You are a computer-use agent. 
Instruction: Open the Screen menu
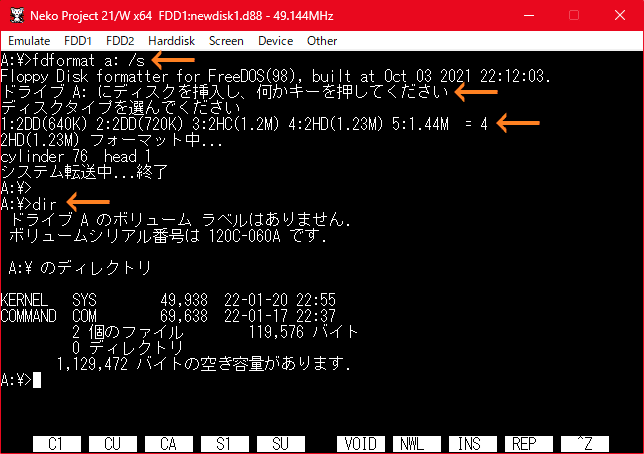pyautogui.click(x=226, y=41)
